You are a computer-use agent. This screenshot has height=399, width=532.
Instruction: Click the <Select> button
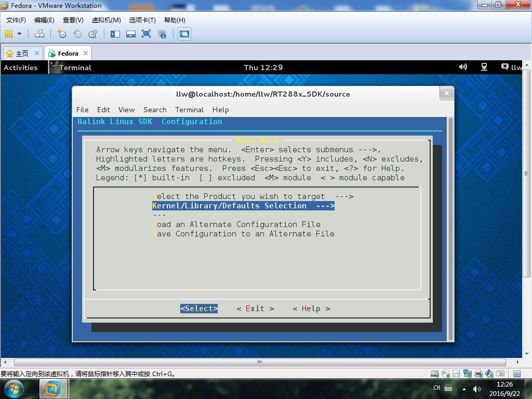coord(199,309)
